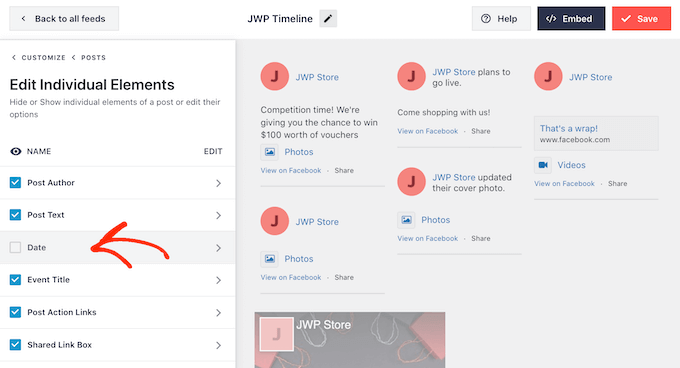Screen dimensions: 680x368
Task: Click the Photos image icon in the cover photo post
Action: click(x=406, y=220)
